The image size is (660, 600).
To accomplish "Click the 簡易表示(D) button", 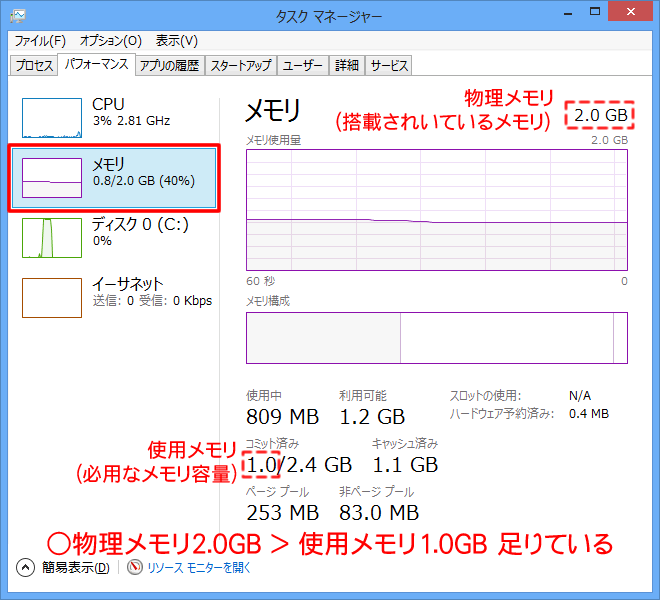I will 76,568.
